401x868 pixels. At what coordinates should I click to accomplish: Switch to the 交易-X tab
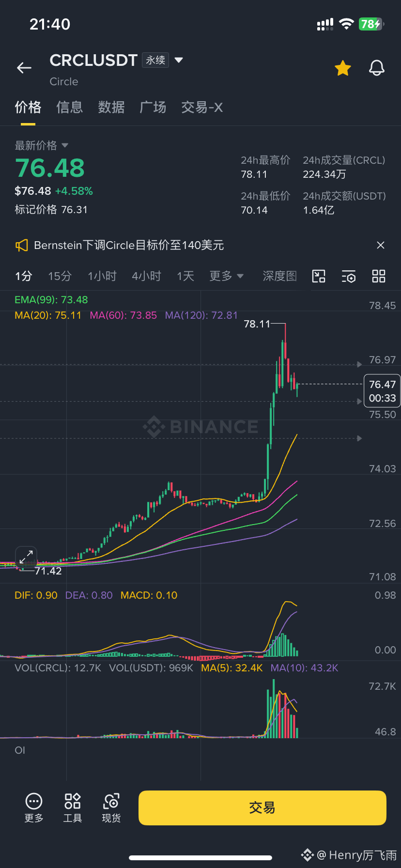click(202, 108)
